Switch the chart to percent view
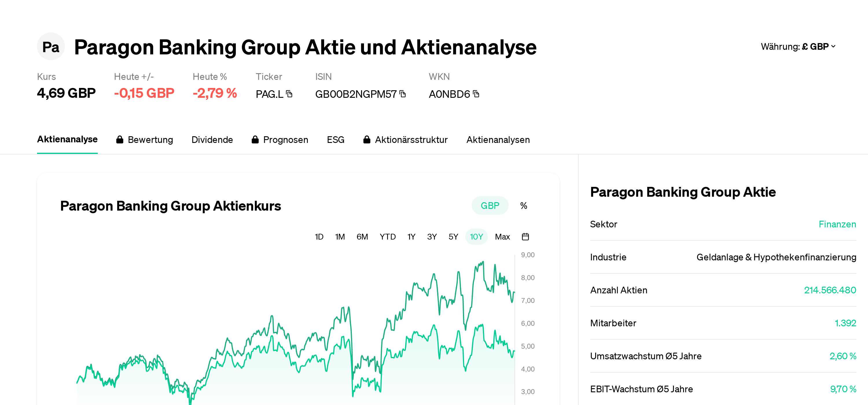Screen dimensions: 868x405 tap(524, 205)
